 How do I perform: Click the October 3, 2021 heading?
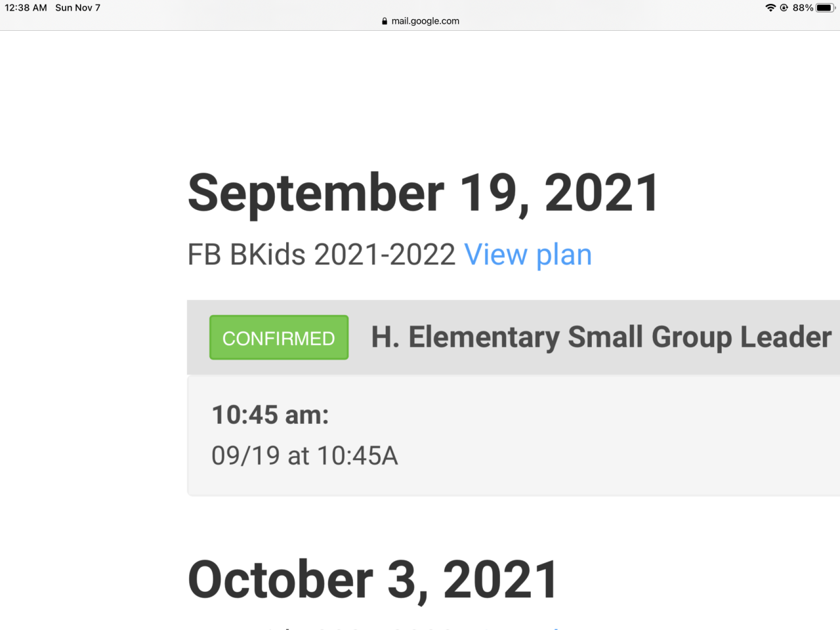pos(373,580)
